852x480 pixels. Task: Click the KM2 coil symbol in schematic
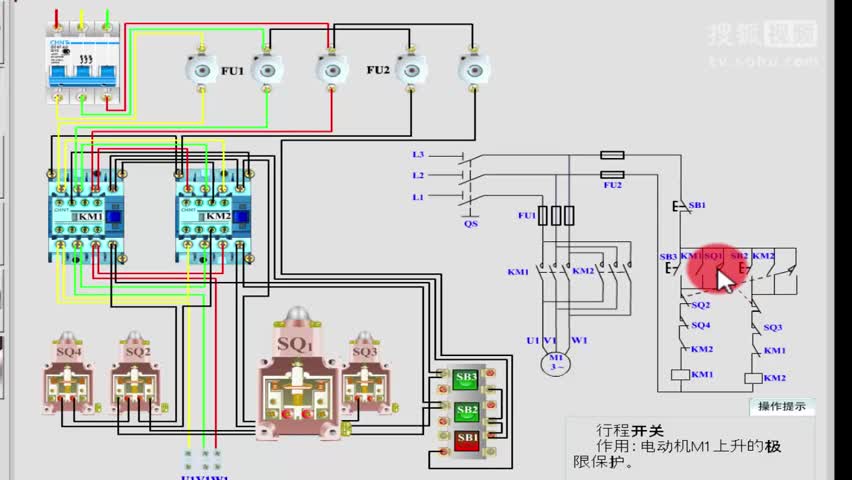pyautogui.click(x=753, y=378)
